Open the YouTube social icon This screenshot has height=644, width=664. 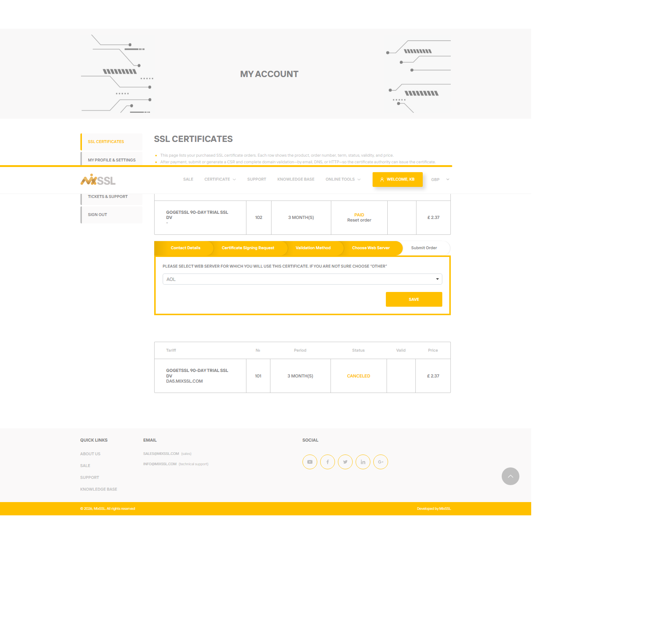[x=310, y=462]
